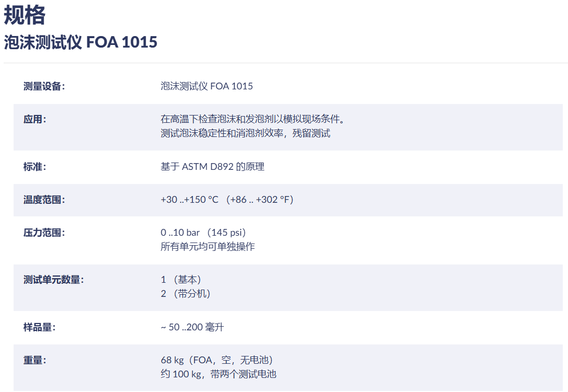Image resolution: width=568 pixels, height=392 pixels.
Task: Click the 约 100 kg weight line
Action: (x=218, y=374)
